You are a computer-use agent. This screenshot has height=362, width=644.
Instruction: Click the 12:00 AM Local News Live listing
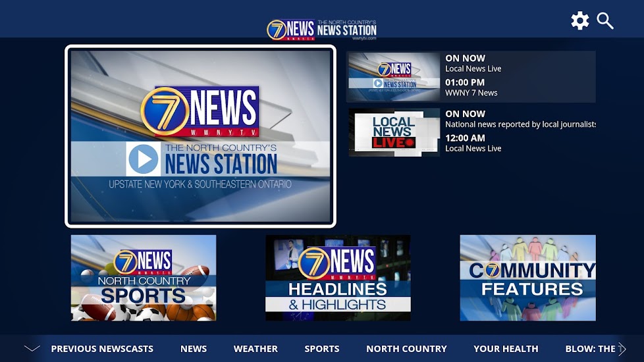(473, 143)
